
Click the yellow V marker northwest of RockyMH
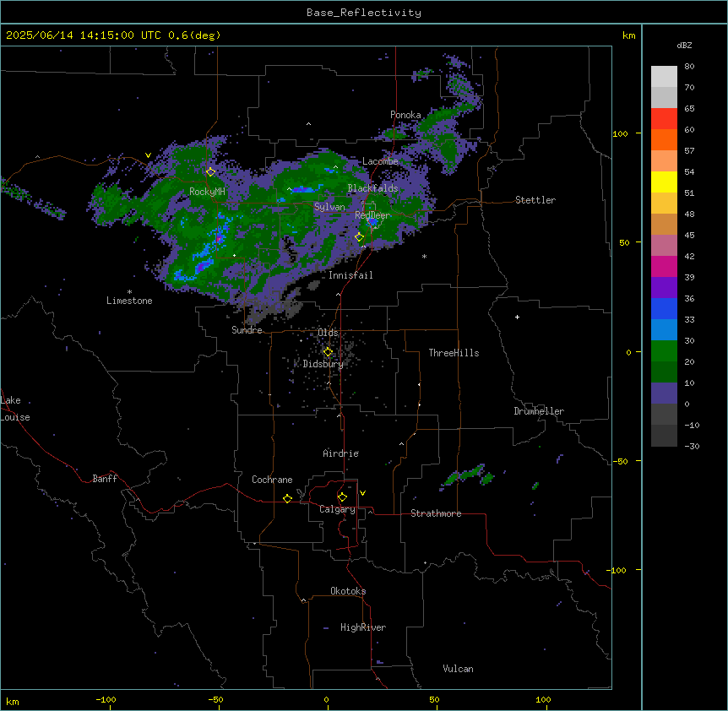click(x=148, y=155)
